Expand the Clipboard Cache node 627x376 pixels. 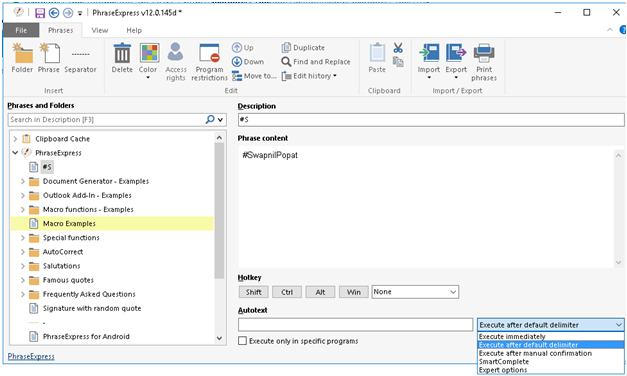pyautogui.click(x=15, y=139)
